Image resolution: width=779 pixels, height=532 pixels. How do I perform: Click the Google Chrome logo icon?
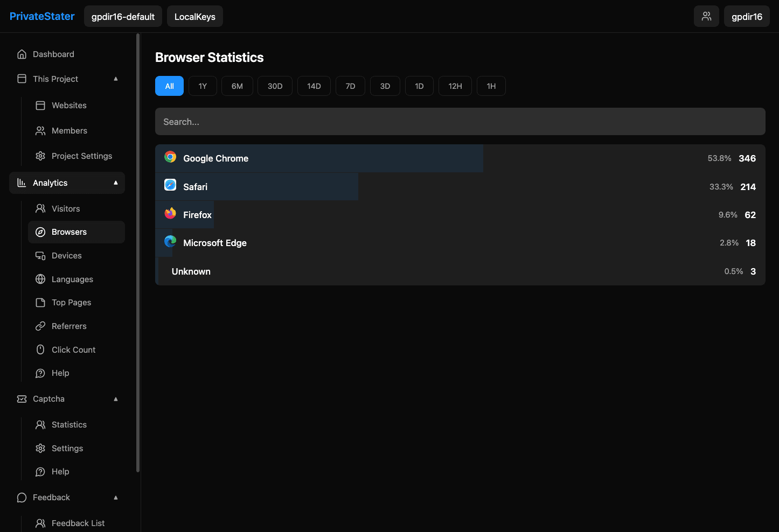pyautogui.click(x=170, y=157)
